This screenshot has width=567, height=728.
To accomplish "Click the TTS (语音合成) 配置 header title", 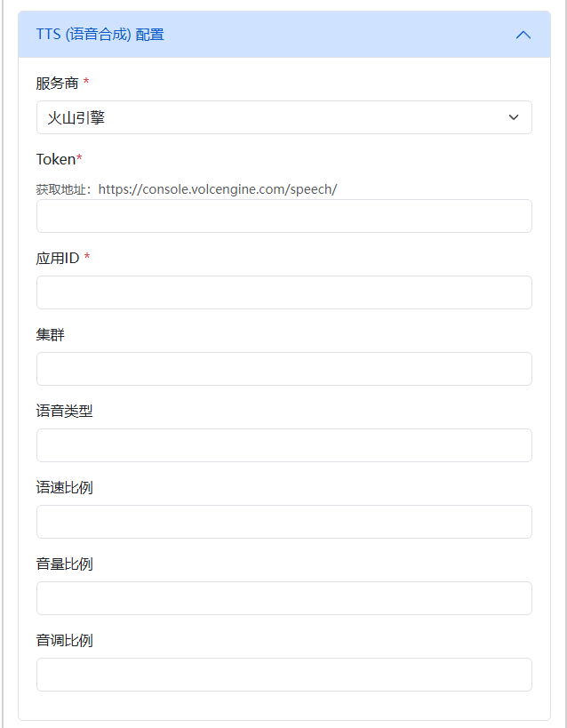I will 100,35.
